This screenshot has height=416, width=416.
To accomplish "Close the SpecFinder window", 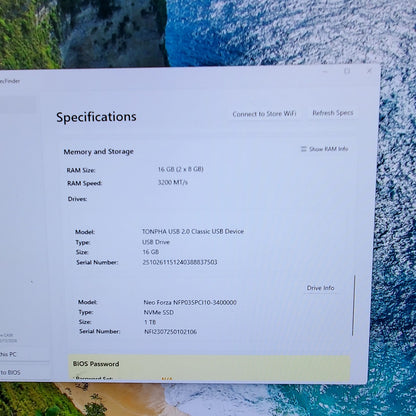I will [369, 71].
